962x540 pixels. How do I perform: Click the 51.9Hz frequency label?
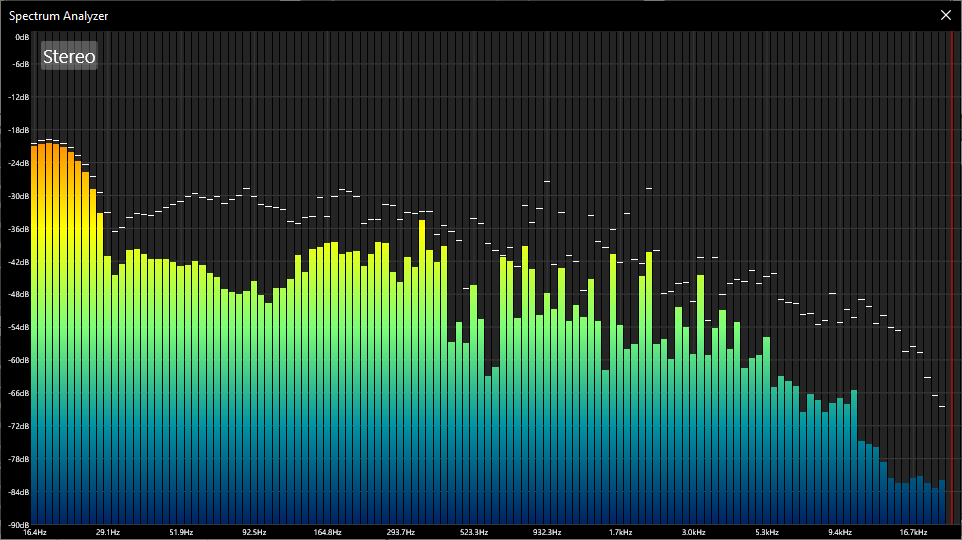tap(181, 533)
